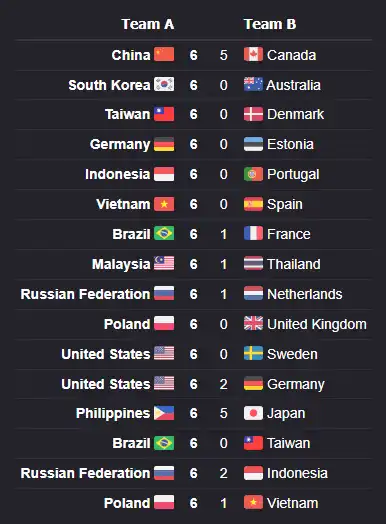Click the China flag icon

pos(164,54)
